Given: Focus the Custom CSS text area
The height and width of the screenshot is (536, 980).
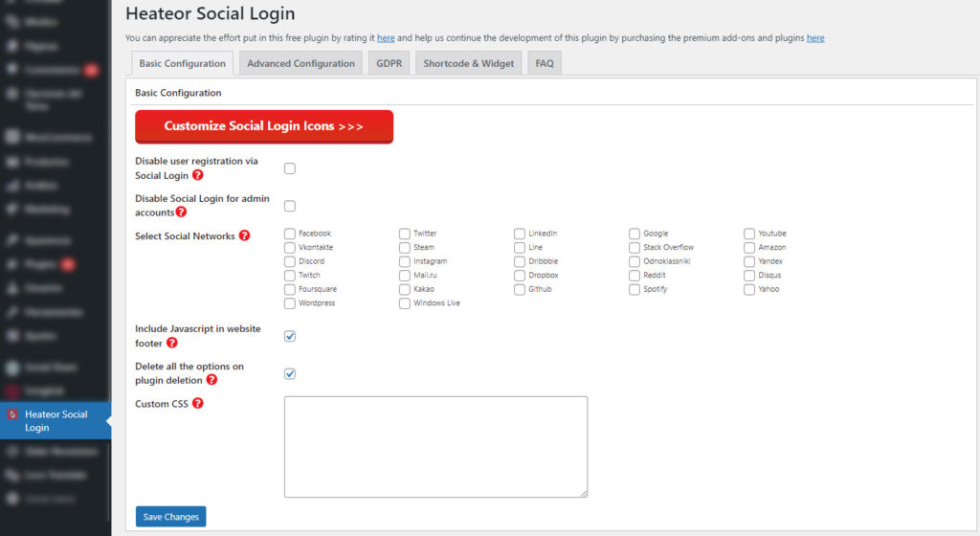Looking at the screenshot, I should (435, 447).
